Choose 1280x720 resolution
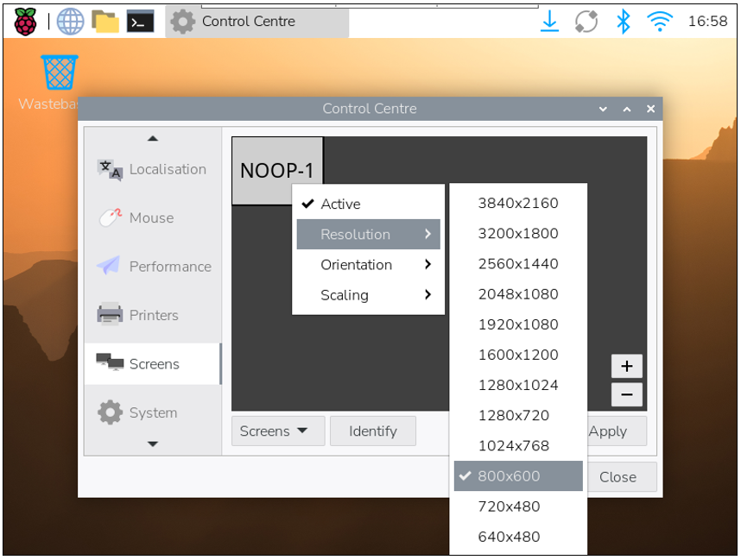Viewport: 741px width, 560px height. [x=518, y=416]
